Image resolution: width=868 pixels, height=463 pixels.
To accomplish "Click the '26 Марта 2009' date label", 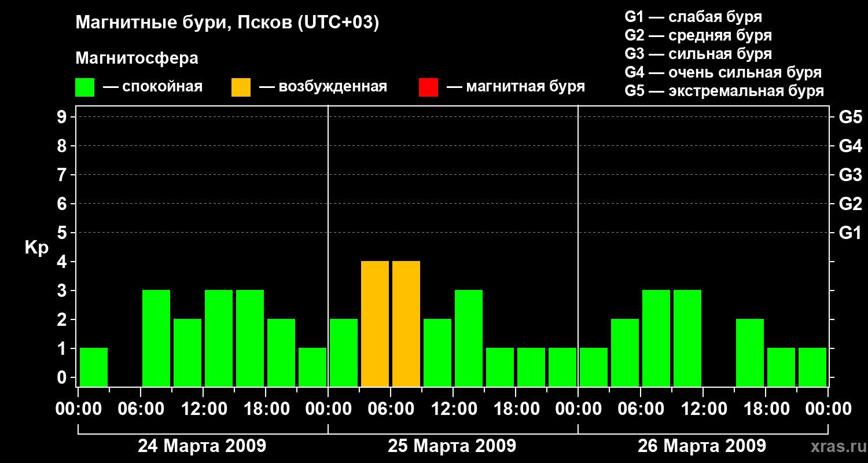I will [x=702, y=446].
